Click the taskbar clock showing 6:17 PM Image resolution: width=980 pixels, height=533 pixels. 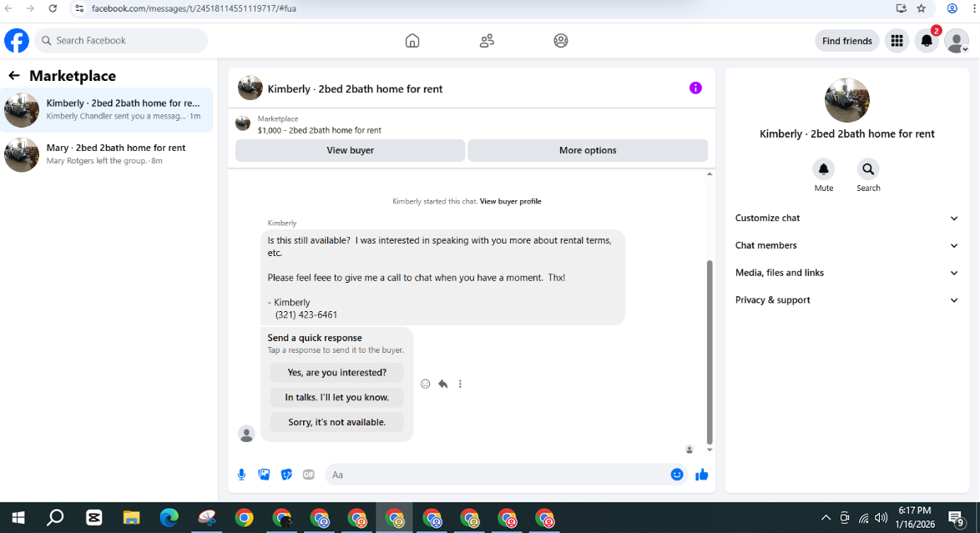tap(915, 518)
